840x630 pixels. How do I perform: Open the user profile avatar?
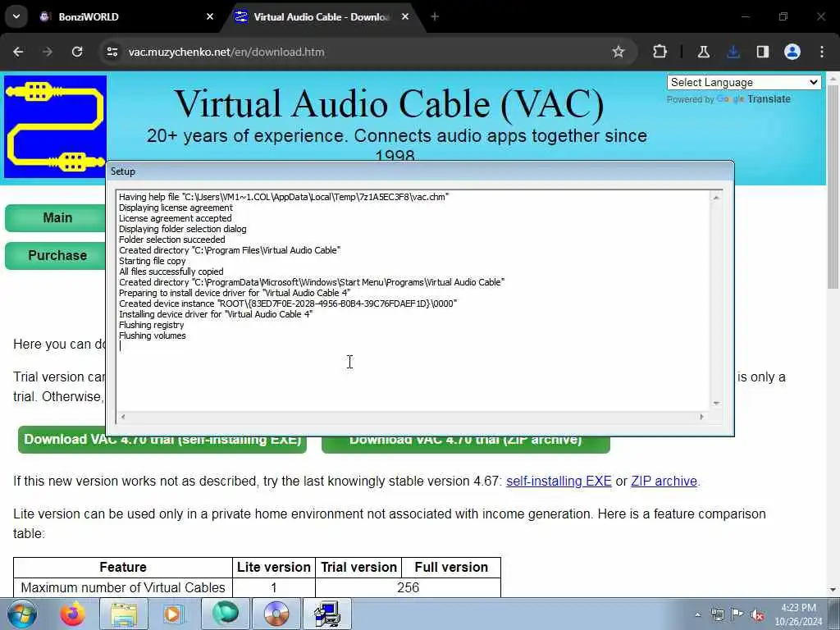coord(792,52)
